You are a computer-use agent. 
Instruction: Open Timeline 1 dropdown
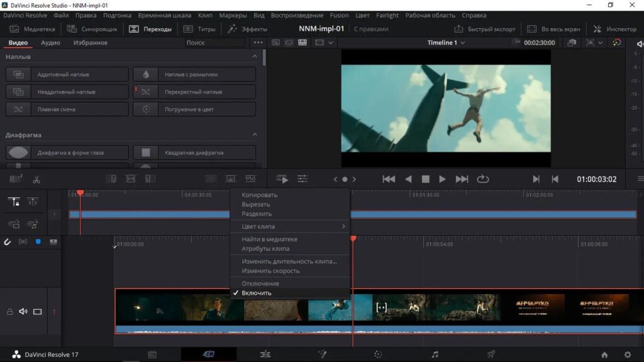[446, 43]
